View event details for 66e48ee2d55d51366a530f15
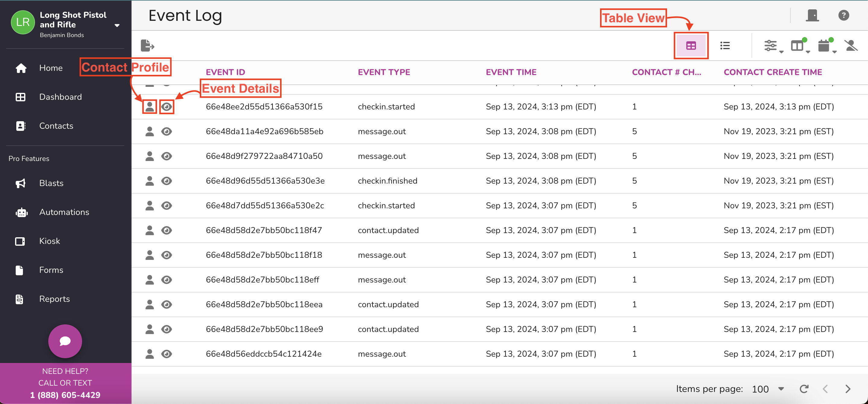The image size is (868, 404). coord(167,107)
